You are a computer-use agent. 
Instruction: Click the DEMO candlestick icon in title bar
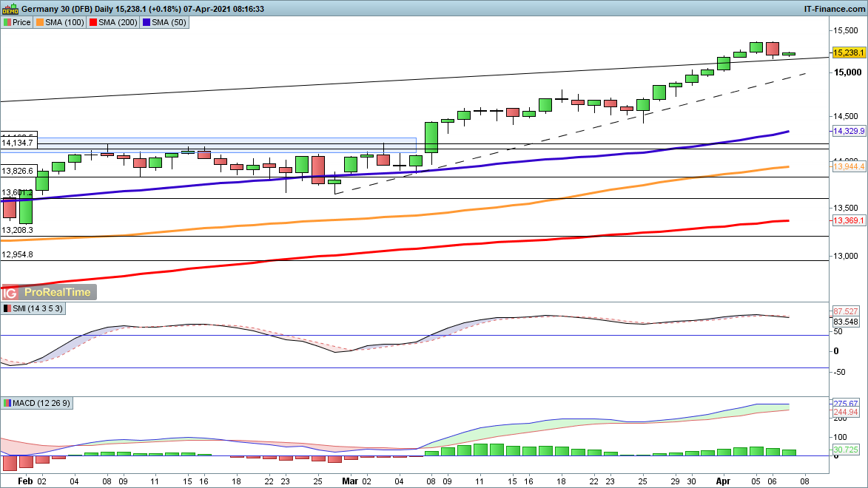click(x=10, y=9)
